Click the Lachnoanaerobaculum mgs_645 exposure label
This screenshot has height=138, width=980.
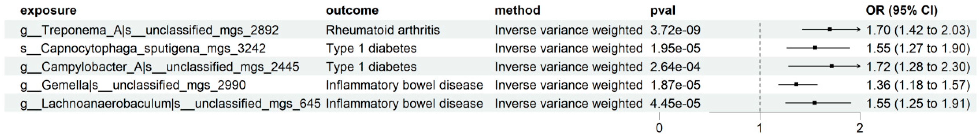pos(170,104)
